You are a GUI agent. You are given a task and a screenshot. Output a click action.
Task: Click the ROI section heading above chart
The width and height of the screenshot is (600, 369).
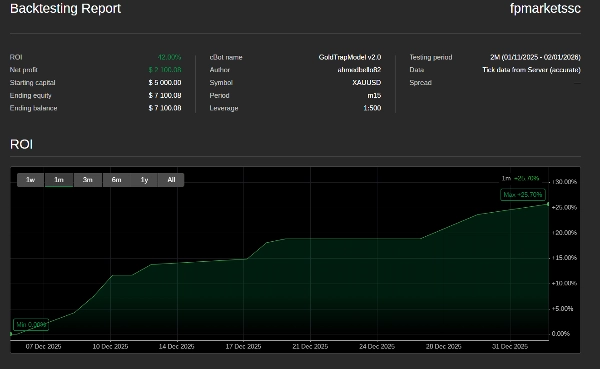(x=21, y=144)
